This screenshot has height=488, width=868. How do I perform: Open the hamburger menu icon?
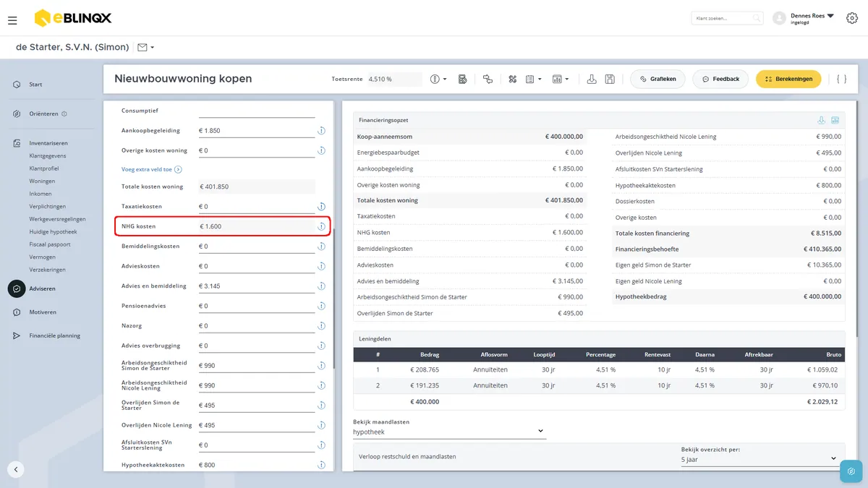[12, 20]
